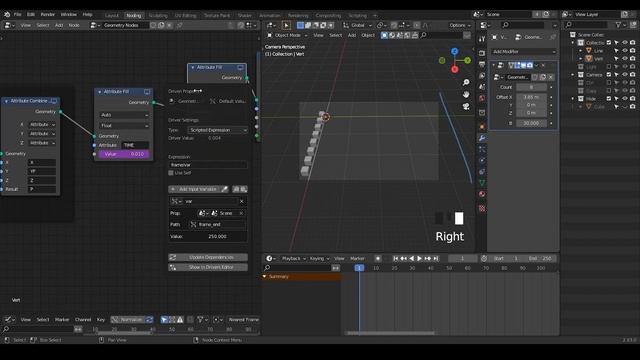Screen dimensions: 640x360
Task: Play the animation forward
Action: point(419,258)
